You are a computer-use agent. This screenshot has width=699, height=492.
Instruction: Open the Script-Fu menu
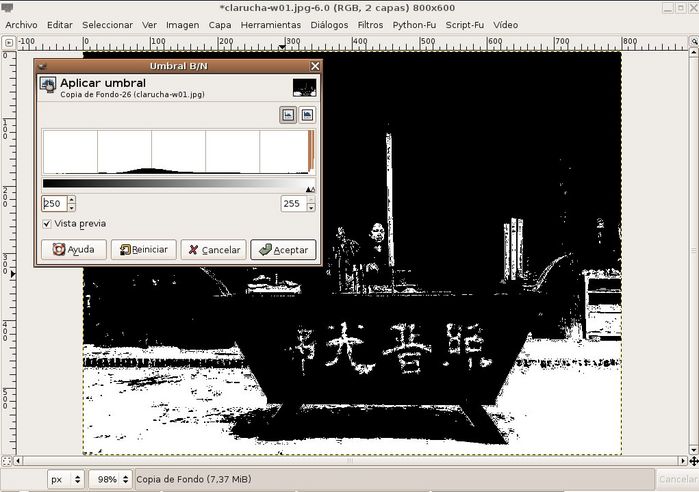coord(465,25)
